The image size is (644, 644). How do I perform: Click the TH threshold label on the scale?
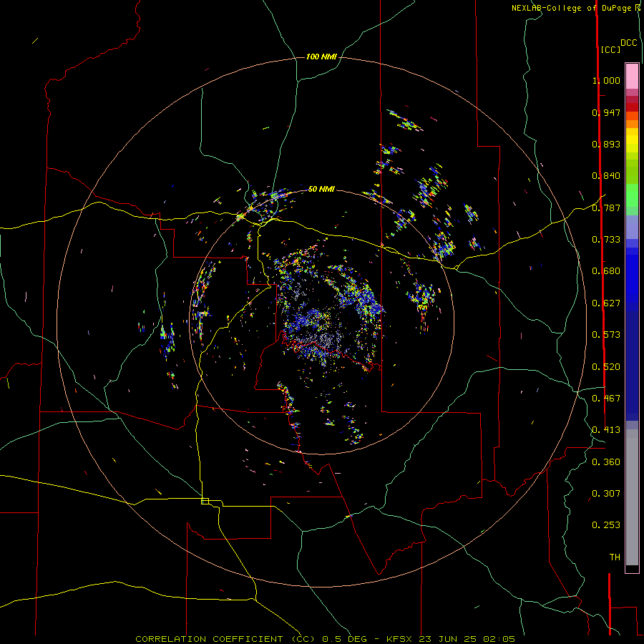[x=615, y=557]
